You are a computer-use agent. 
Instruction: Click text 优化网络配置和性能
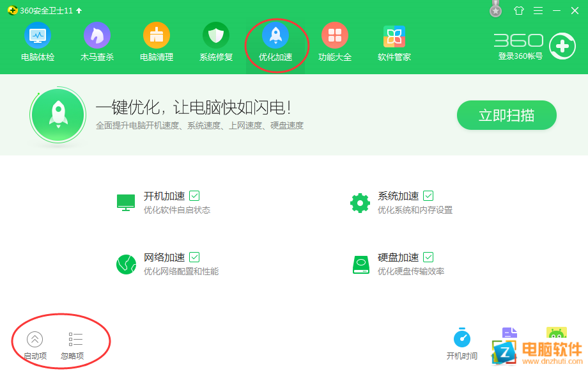pos(181,272)
